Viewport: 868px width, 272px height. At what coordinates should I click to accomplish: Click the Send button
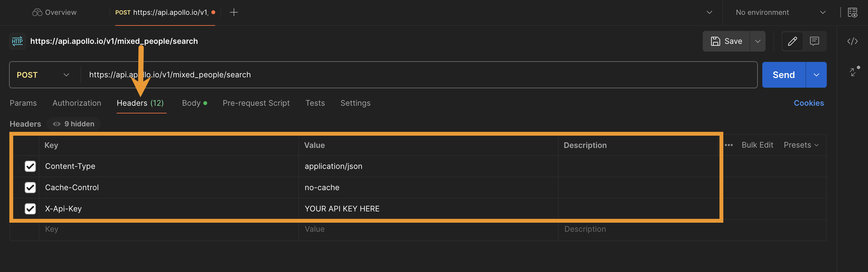(x=784, y=74)
